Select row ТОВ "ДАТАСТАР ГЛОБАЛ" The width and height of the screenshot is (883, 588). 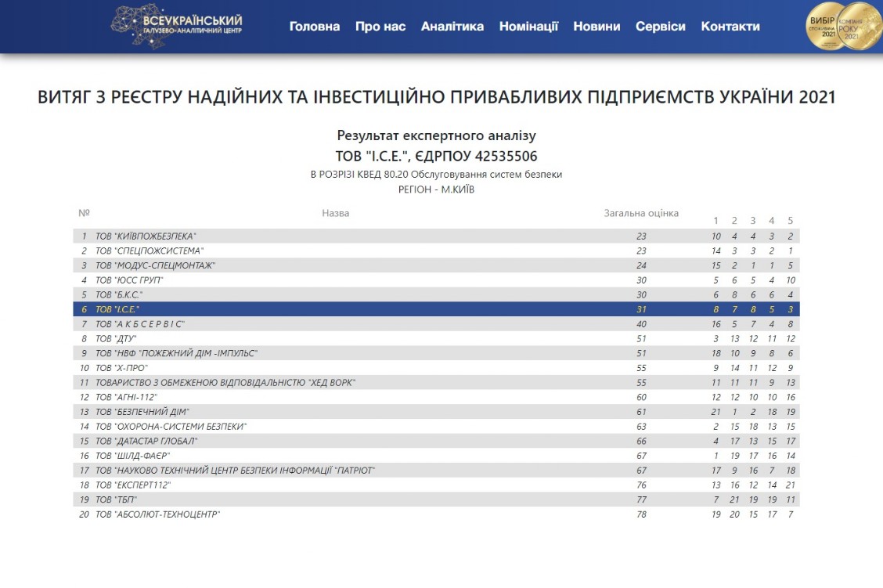437,441
